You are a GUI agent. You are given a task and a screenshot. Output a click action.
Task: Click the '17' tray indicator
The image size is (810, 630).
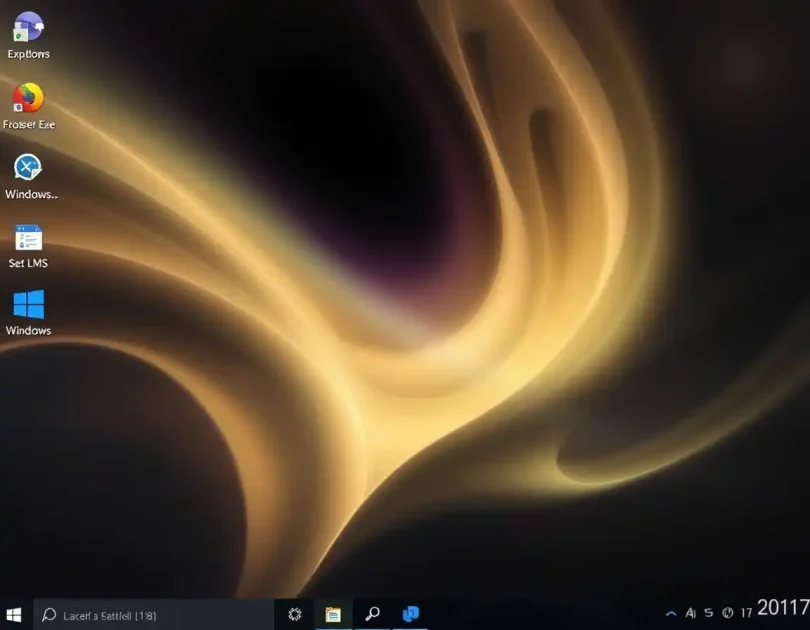(x=746, y=613)
